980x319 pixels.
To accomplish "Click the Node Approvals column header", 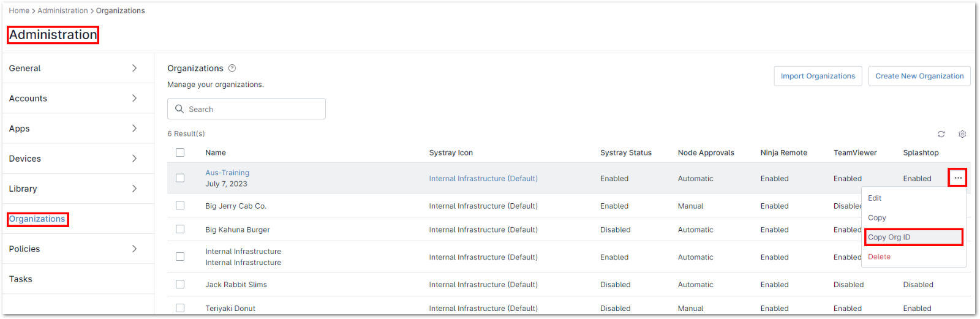I will 706,152.
